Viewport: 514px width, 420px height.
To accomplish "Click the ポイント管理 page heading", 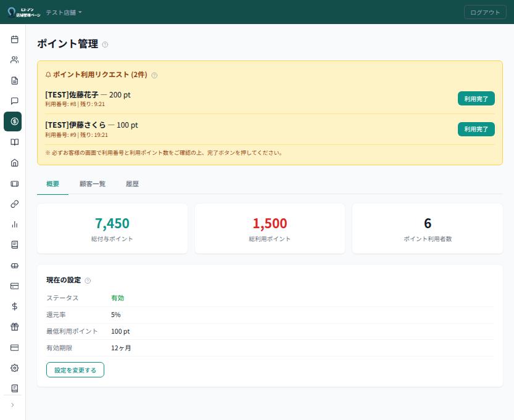I will pyautogui.click(x=67, y=44).
